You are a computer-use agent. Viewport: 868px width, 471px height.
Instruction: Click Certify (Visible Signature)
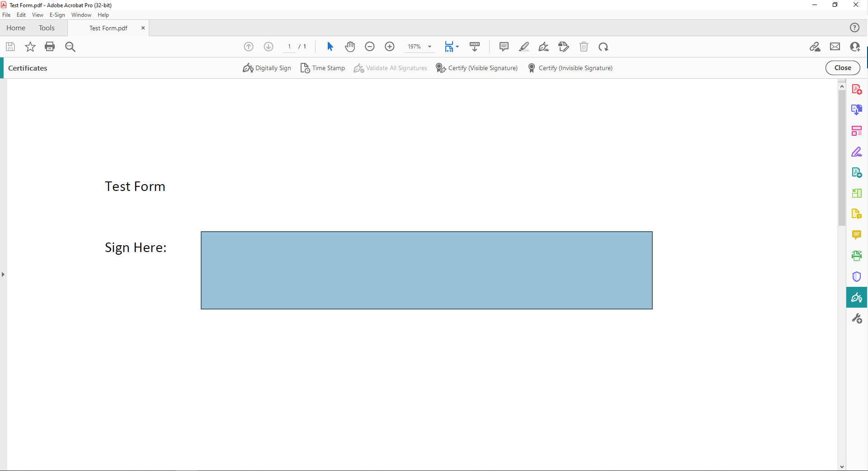477,68
